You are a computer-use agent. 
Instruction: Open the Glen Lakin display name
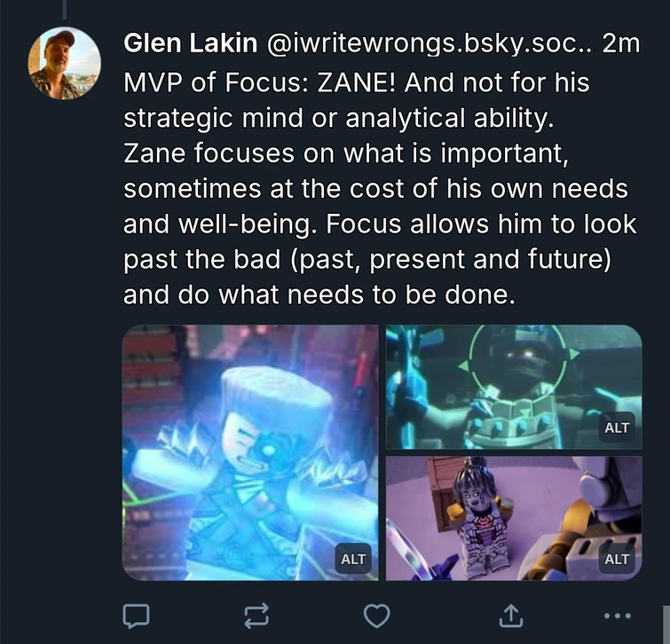click(x=190, y=43)
